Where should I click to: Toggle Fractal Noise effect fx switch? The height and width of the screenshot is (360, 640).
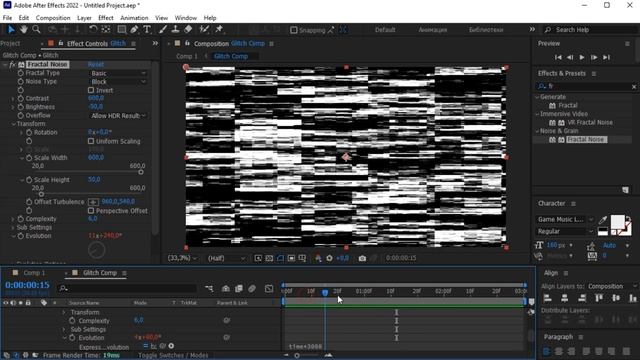pyautogui.click(x=12, y=64)
